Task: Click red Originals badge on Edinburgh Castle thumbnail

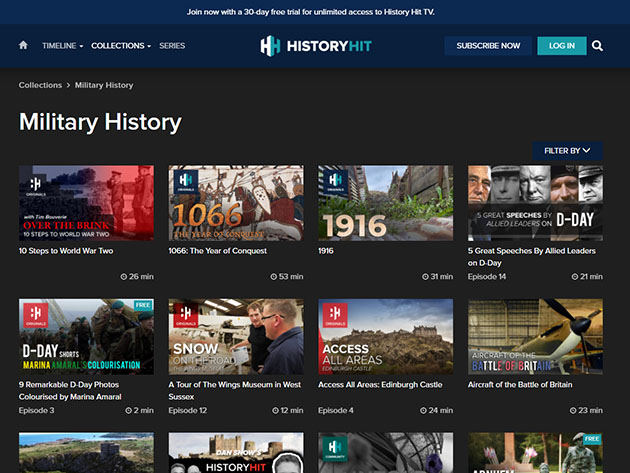Action: 335,315
